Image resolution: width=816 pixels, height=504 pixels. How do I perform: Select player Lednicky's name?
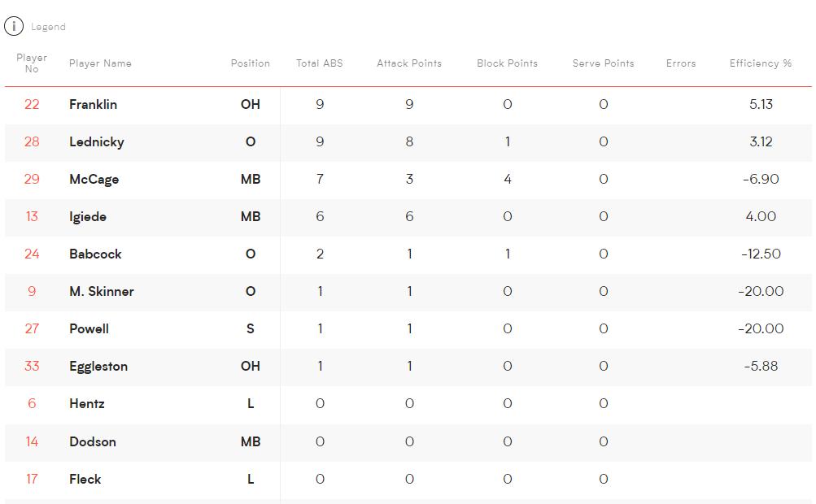(97, 142)
